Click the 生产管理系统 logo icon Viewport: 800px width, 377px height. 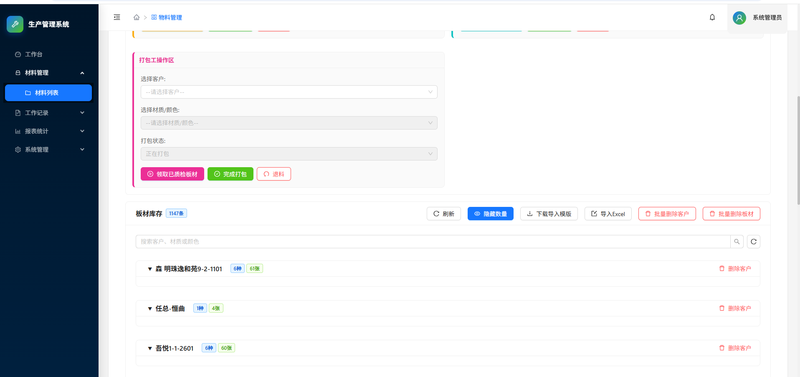coord(15,24)
